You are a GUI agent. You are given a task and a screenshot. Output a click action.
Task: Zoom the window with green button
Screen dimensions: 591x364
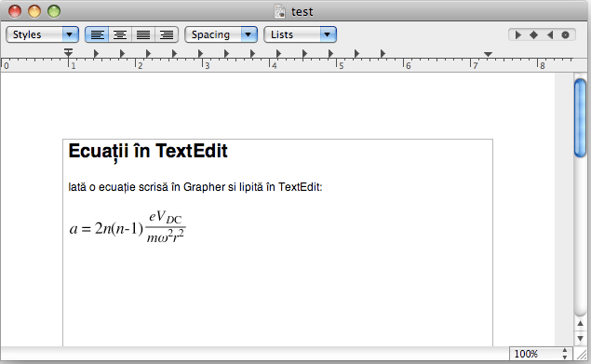point(54,11)
